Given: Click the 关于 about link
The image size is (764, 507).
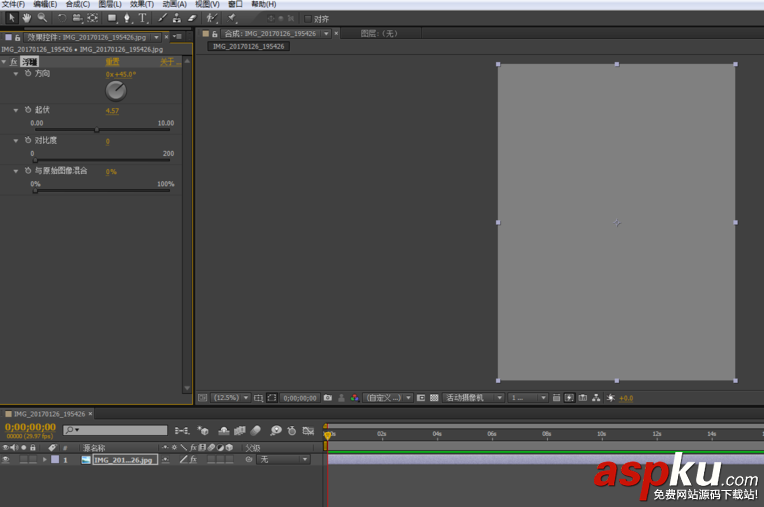Looking at the screenshot, I should pyautogui.click(x=170, y=62).
